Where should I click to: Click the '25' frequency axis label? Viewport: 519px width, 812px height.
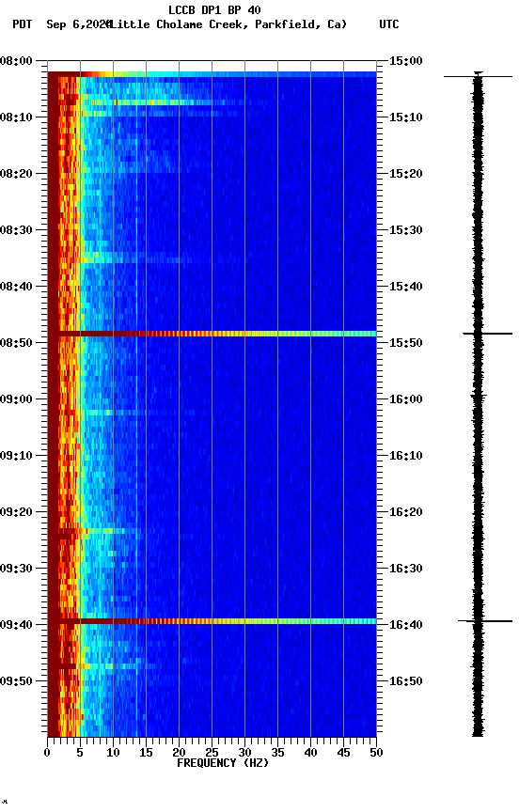click(212, 753)
